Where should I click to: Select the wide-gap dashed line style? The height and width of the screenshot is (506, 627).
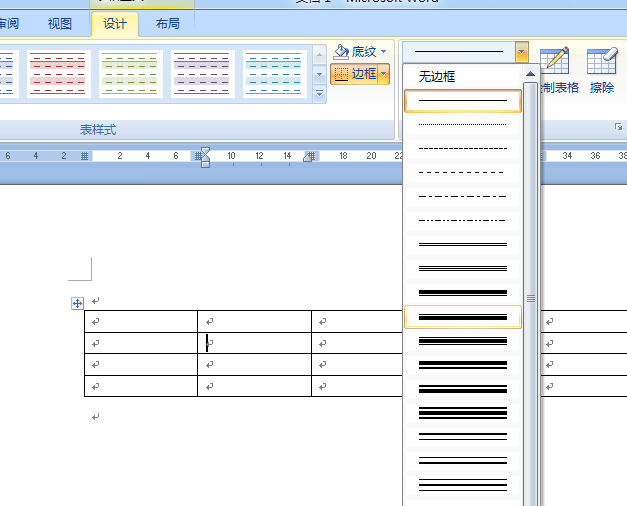pyautogui.click(x=463, y=172)
